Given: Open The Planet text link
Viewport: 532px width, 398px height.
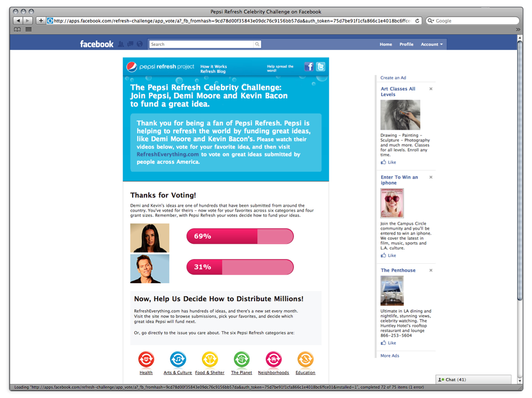Looking at the screenshot, I should (x=242, y=372).
